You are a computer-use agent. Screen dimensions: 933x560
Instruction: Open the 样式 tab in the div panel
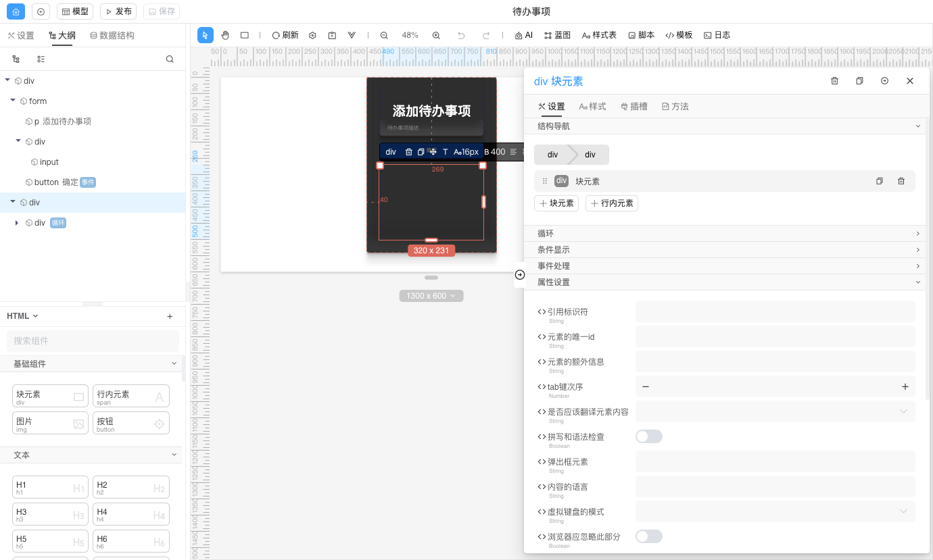point(592,106)
